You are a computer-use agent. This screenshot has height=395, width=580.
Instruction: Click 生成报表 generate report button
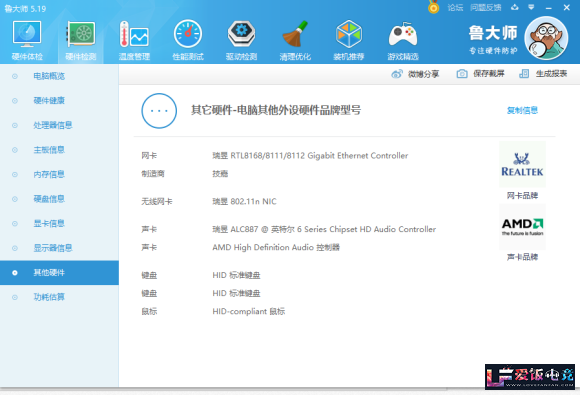click(x=543, y=74)
